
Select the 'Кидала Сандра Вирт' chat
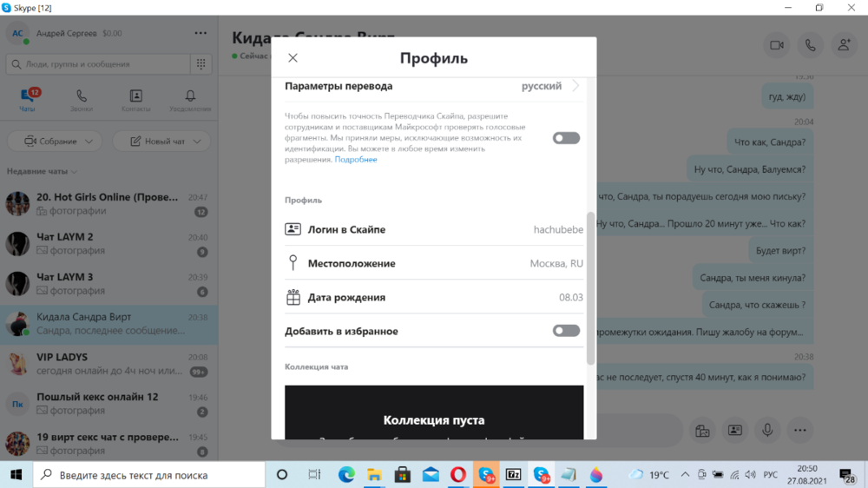pos(108,324)
